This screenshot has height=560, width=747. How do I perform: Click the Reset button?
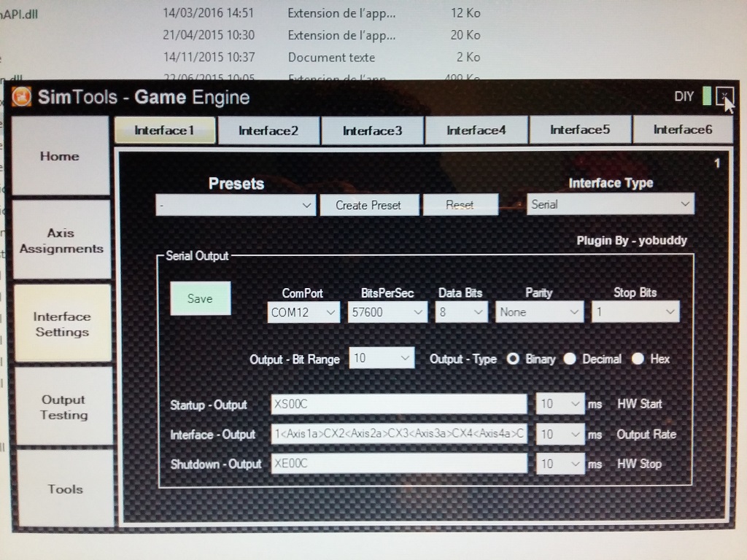(460, 205)
